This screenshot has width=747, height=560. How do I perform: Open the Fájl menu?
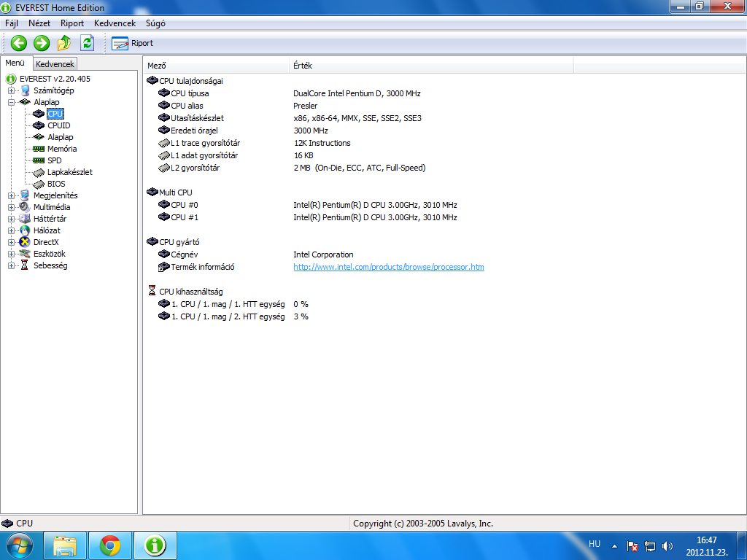pyautogui.click(x=12, y=23)
